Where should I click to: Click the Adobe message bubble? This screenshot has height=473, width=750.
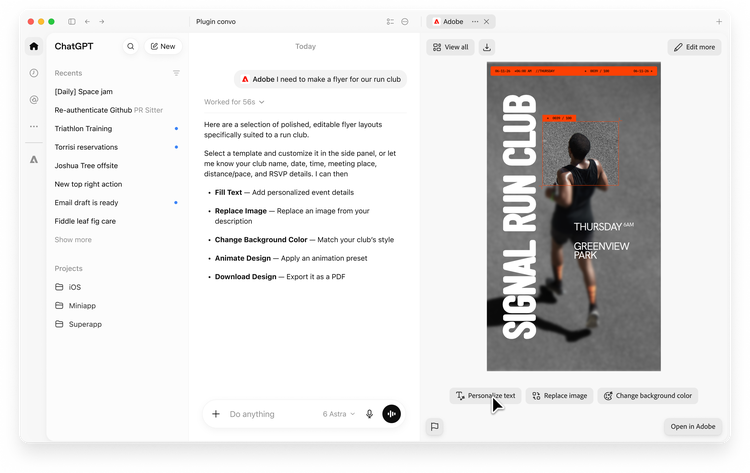[320, 79]
